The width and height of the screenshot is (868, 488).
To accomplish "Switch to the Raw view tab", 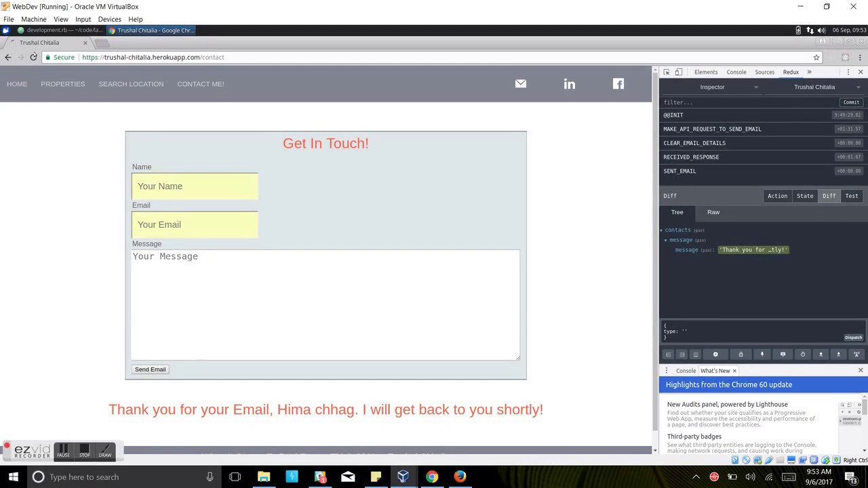I will tap(713, 212).
